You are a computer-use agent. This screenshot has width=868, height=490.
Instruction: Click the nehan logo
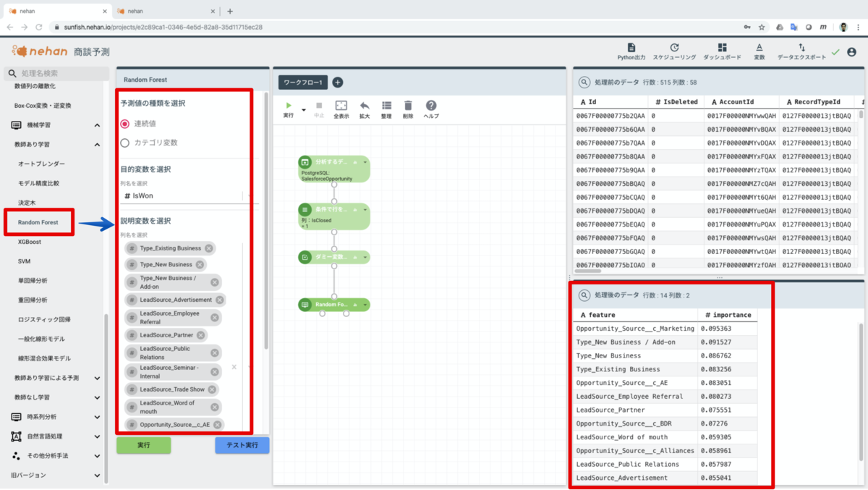pyautogui.click(x=41, y=51)
